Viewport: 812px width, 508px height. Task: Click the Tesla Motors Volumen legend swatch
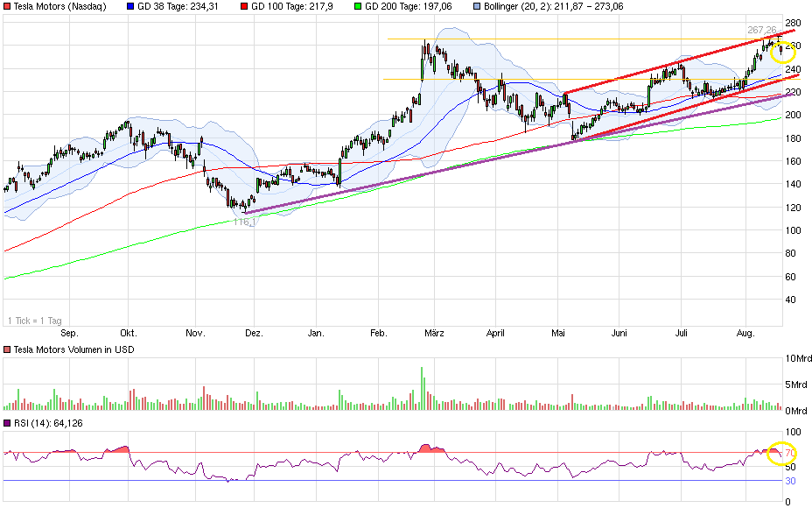7,349
